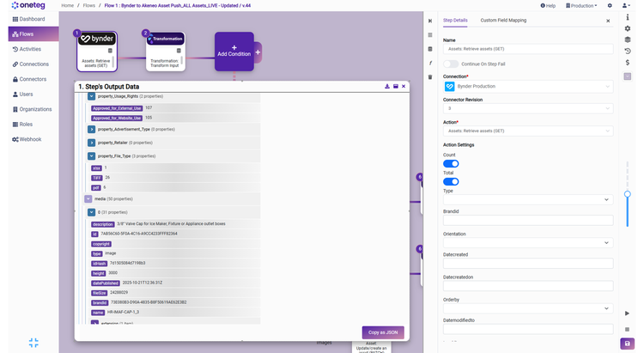644x353 pixels.
Task: Click plus tab beside Add Condition
Action: click(258, 52)
